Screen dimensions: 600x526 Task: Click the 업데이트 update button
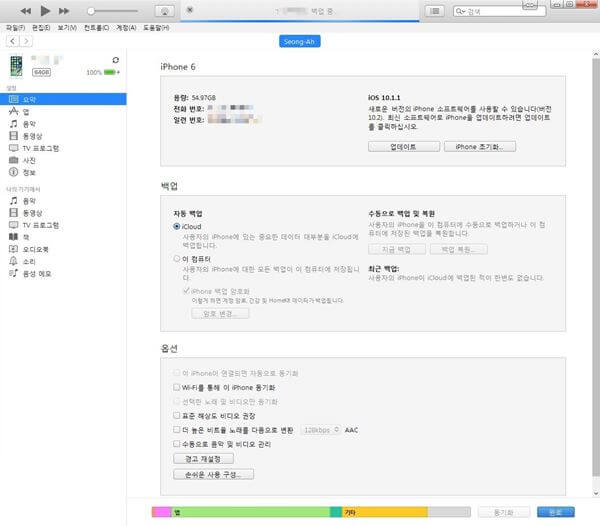404,147
